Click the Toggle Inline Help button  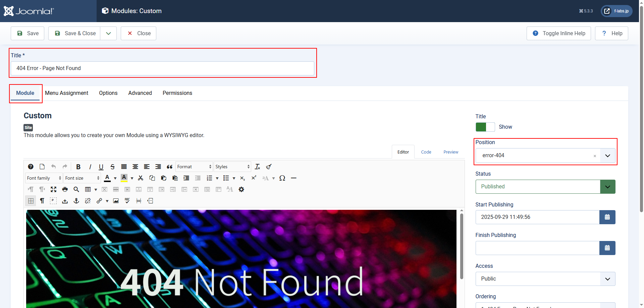tap(558, 34)
